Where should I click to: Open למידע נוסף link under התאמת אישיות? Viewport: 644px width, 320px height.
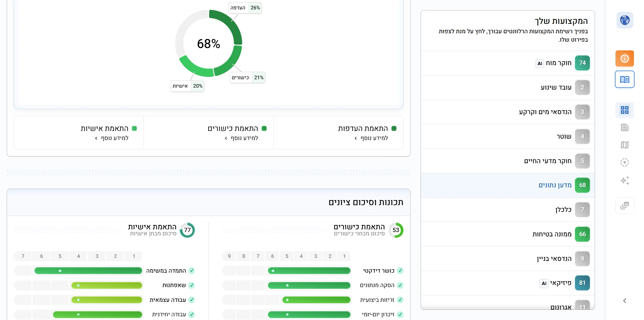click(112, 138)
